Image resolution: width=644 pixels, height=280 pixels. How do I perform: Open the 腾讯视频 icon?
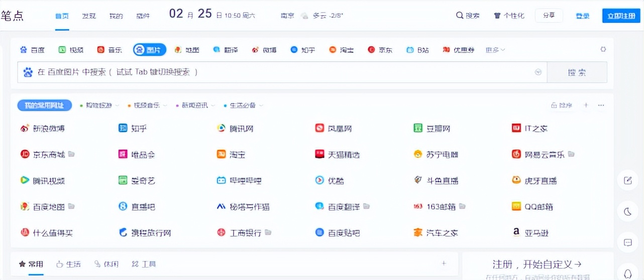coord(25,181)
